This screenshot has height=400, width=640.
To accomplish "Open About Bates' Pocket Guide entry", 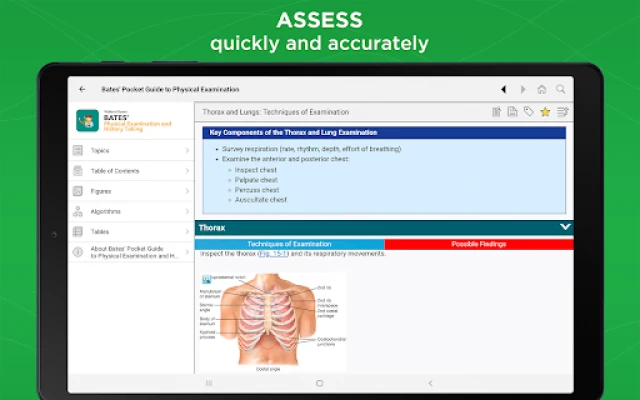I will click(x=130, y=252).
